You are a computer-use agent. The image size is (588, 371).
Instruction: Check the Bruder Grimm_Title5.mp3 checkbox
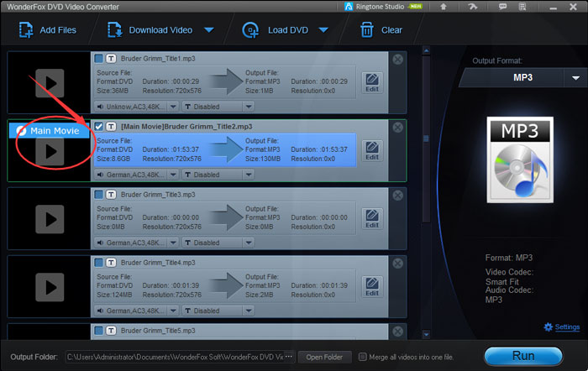tap(98, 331)
